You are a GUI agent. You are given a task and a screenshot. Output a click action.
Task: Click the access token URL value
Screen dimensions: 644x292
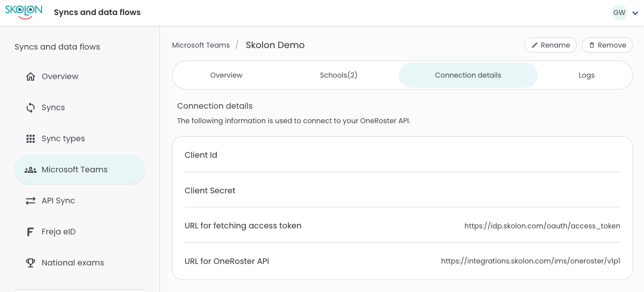pos(542,226)
